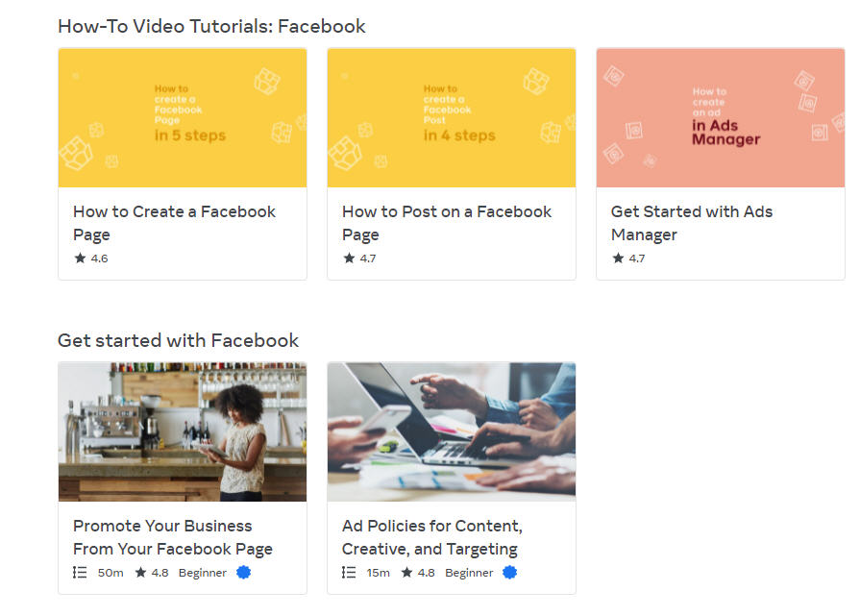Select the yellow 'in 4 steps' video thumbnail
This screenshot has width=860, height=616.
point(452,118)
